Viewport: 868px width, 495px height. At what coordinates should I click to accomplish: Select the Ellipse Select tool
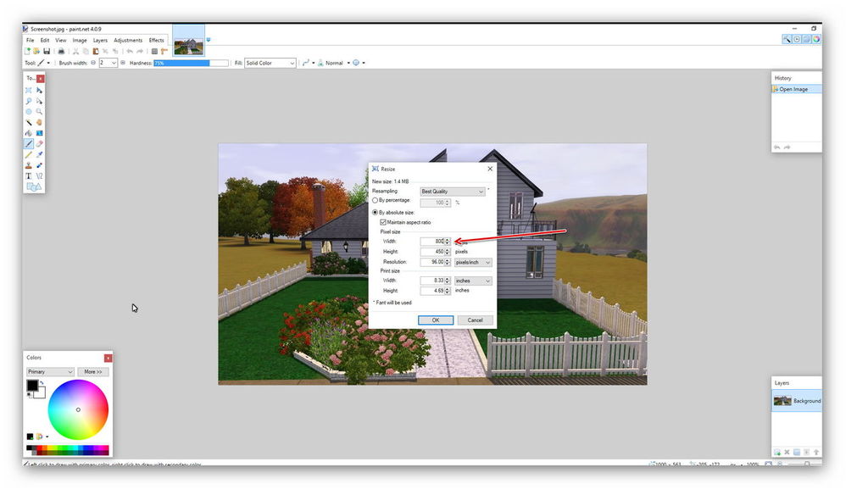click(29, 111)
